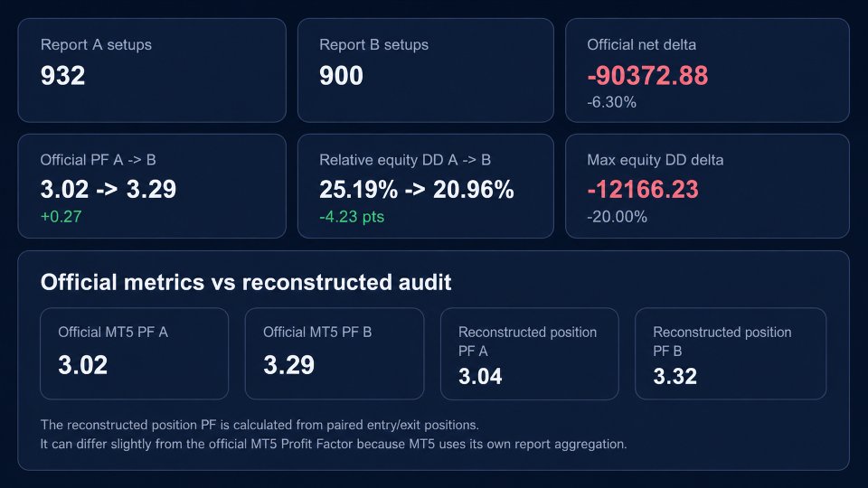Open the Reconstructed position PF A tile
Image resolution: width=868 pixels, height=488 pixels.
coord(529,353)
